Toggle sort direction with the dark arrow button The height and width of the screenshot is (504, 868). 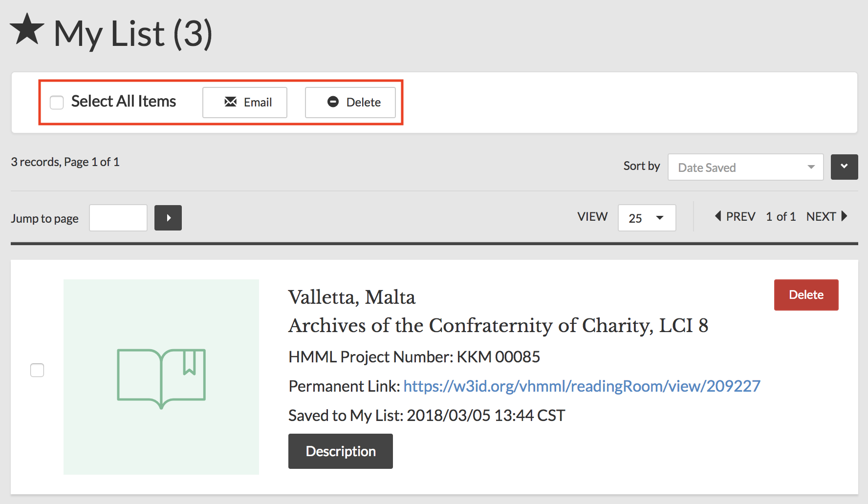844,167
